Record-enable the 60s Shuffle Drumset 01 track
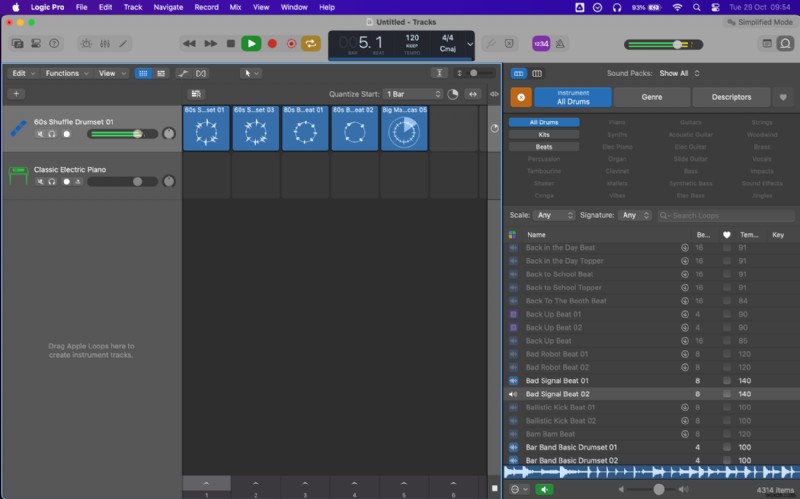Screen dimensions: 800x499 click(66, 134)
